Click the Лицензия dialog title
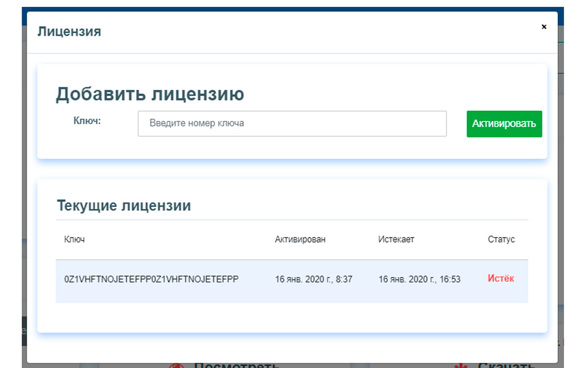588x368 pixels. 69,32
